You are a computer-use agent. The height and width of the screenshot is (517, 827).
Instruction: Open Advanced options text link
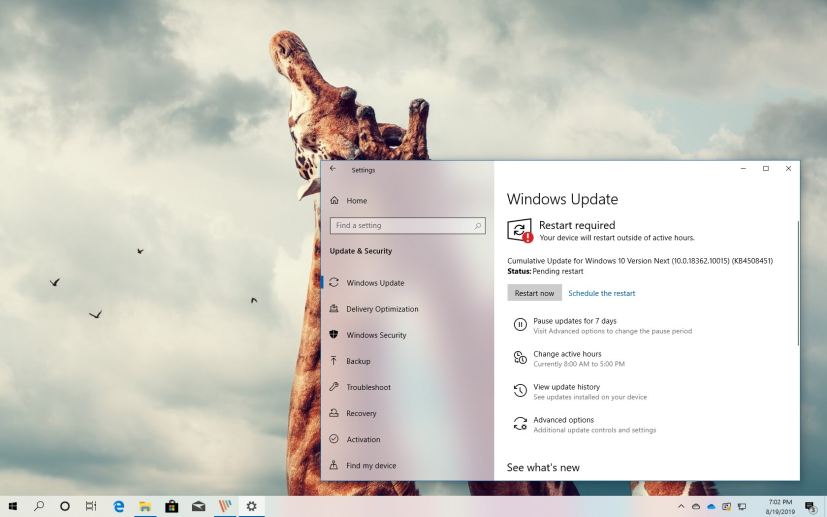coord(563,420)
